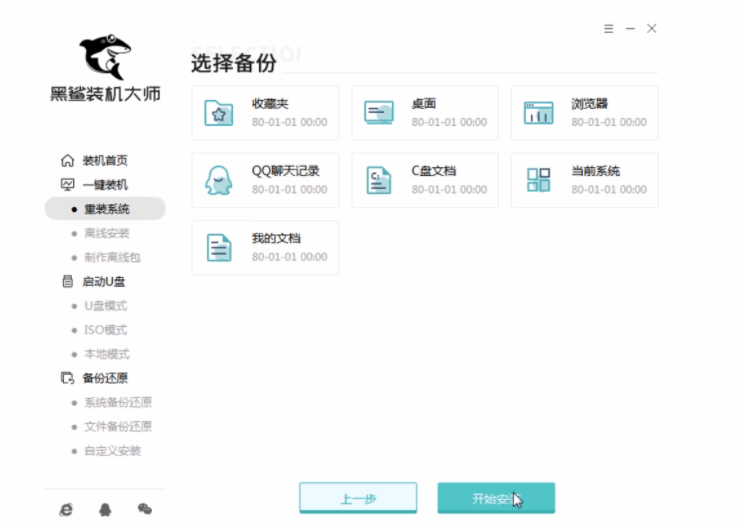Minimize the window
Image resolution: width=738 pixels, height=521 pixels.
(630, 29)
